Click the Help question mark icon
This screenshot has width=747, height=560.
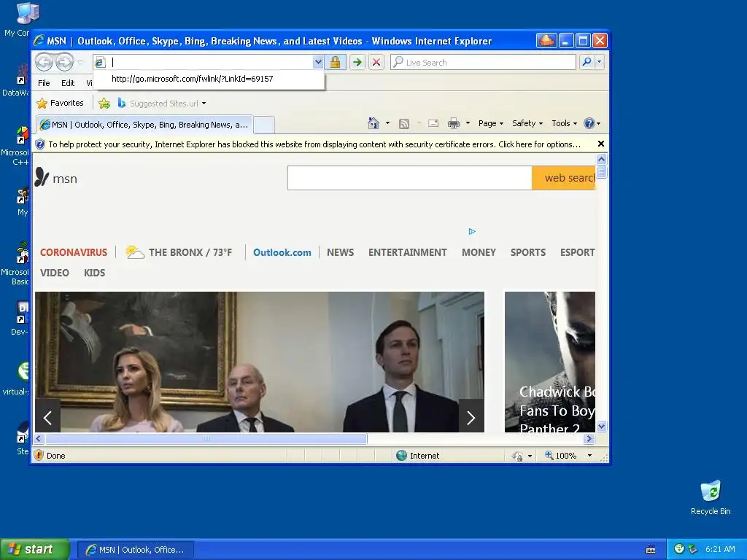click(589, 123)
